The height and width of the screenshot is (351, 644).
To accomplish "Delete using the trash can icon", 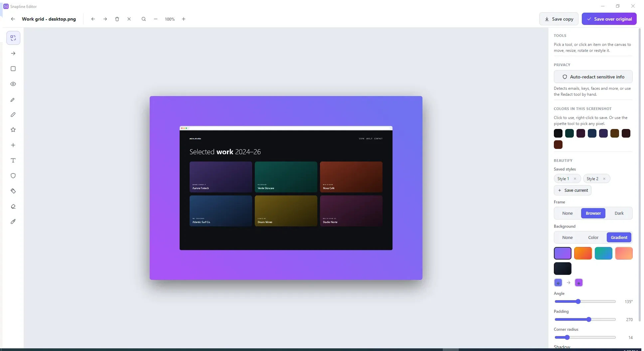I will pyautogui.click(x=117, y=19).
